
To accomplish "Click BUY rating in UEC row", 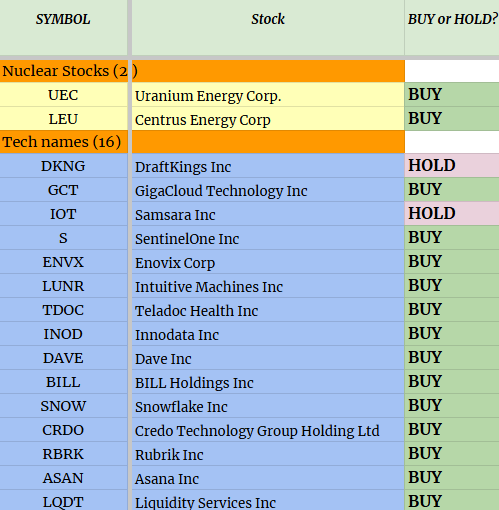I will [x=452, y=95].
